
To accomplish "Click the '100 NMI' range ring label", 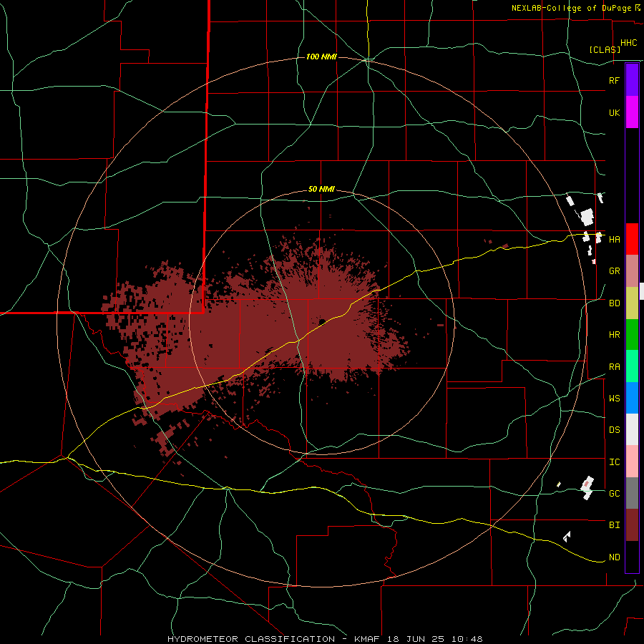I will click(x=321, y=57).
